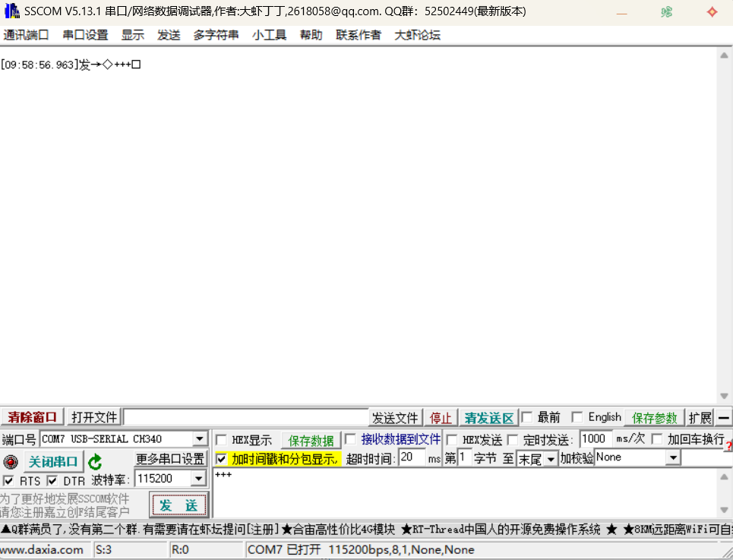Screen dimensions: 733x560
Task: Enable the 加回车换行 checkbox
Action: (x=657, y=439)
